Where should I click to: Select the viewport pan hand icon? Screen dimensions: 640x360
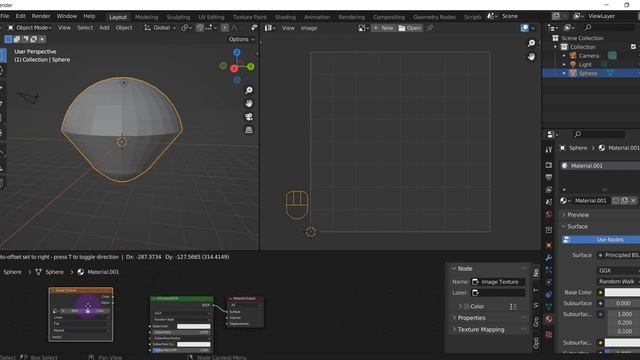click(x=249, y=103)
